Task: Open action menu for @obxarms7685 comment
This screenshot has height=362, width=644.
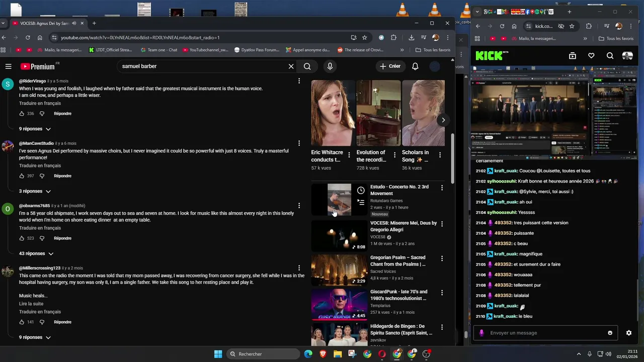Action: 299,206
